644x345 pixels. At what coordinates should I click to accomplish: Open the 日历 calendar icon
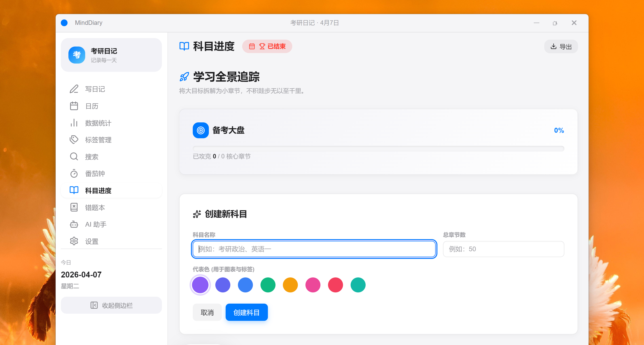click(74, 106)
